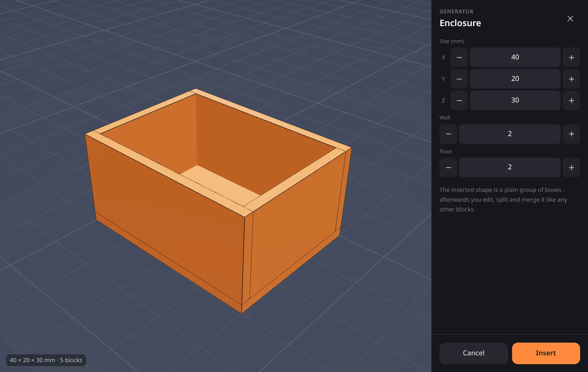Increase the Y size value

coord(571,79)
